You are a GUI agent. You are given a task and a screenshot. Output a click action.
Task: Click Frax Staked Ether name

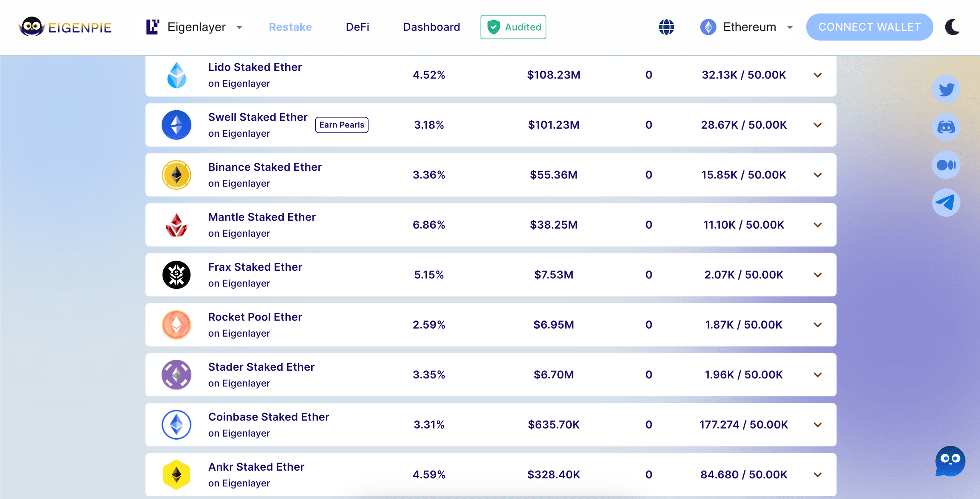tap(255, 267)
